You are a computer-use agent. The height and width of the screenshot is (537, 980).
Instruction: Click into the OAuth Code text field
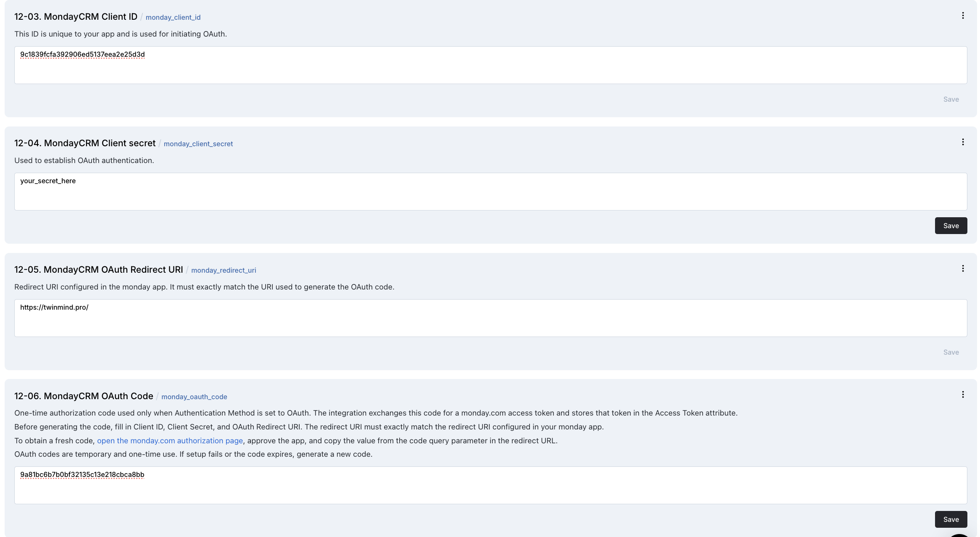tap(490, 485)
